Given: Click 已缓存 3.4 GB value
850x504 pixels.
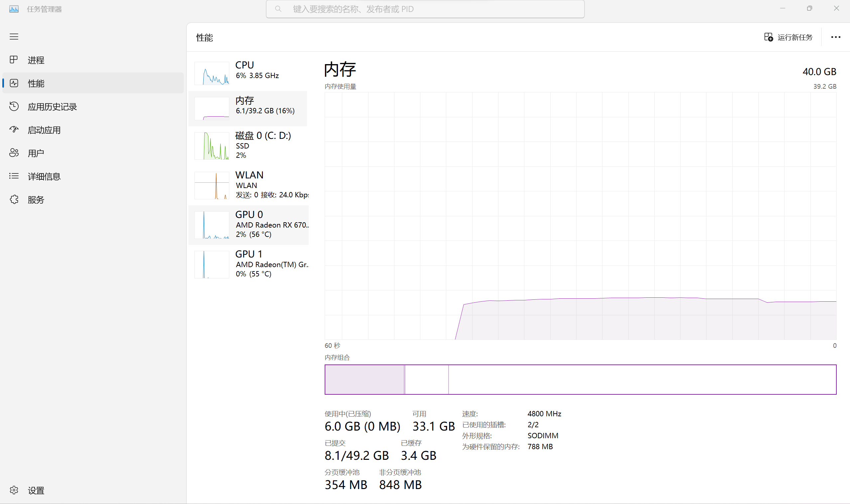Looking at the screenshot, I should (x=418, y=455).
